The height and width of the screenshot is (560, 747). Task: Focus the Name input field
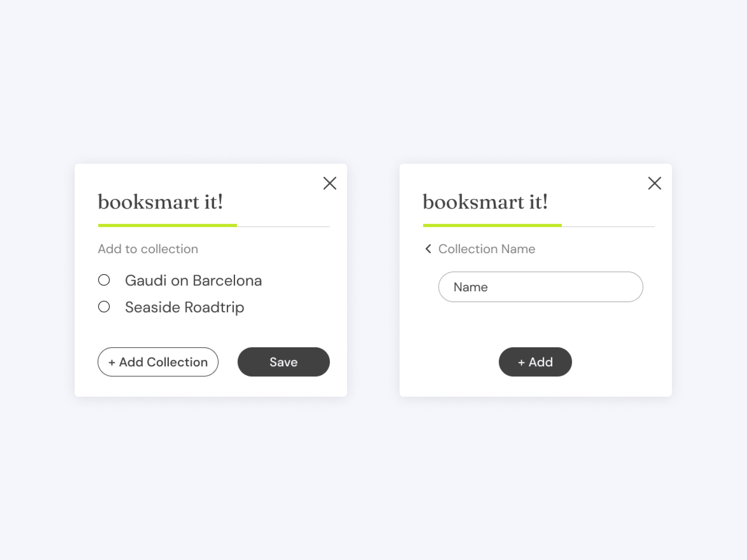coord(540,287)
